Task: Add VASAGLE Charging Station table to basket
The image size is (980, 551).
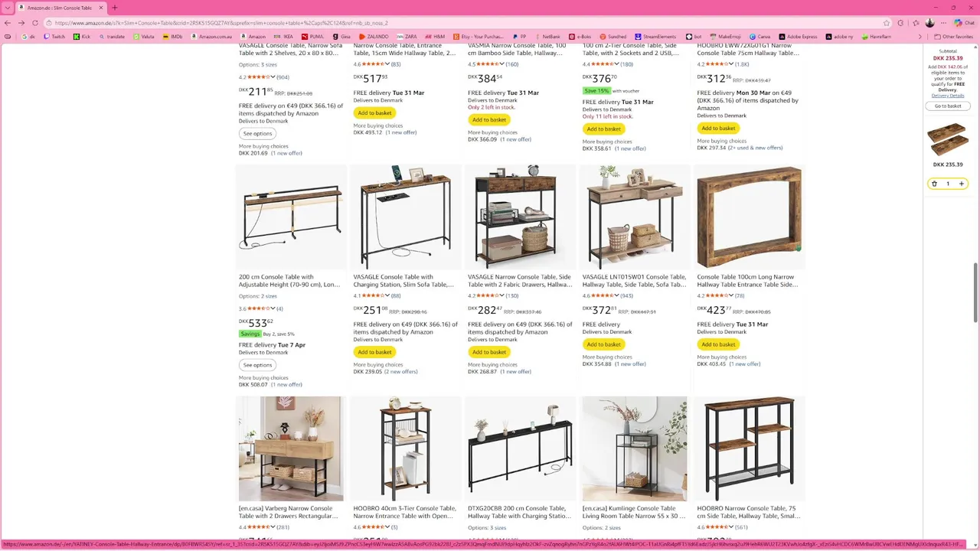Action: pyautogui.click(x=374, y=352)
